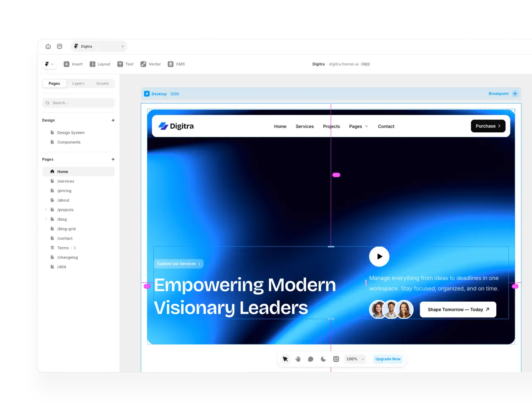
Task: Close the Digitra project tab
Action: pyautogui.click(x=123, y=46)
